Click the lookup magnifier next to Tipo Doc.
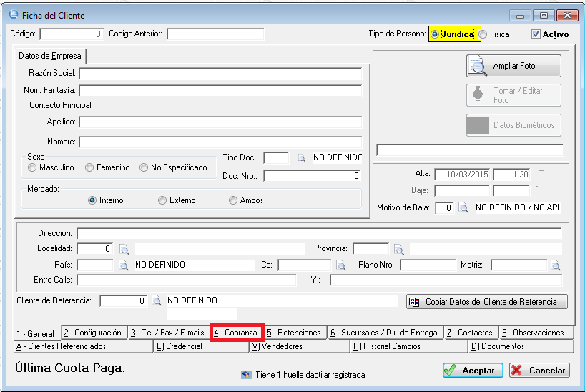This screenshot has width=585, height=392. pos(302,157)
